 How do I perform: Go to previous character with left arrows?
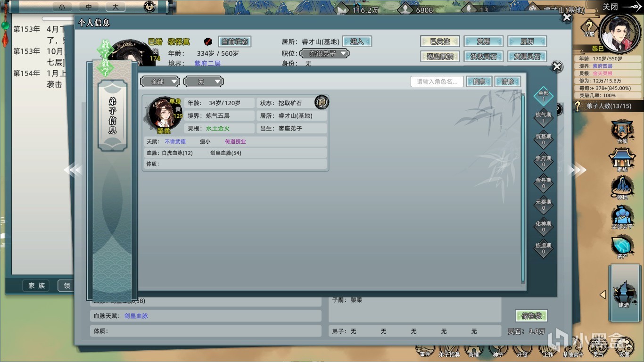click(73, 170)
